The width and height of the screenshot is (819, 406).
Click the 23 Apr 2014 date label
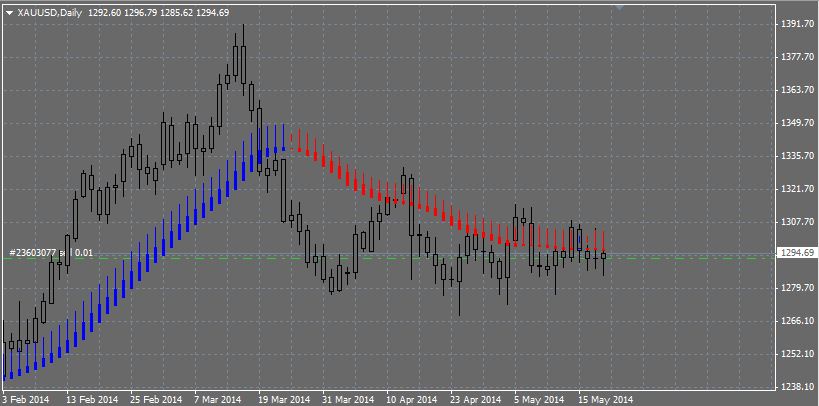(476, 400)
